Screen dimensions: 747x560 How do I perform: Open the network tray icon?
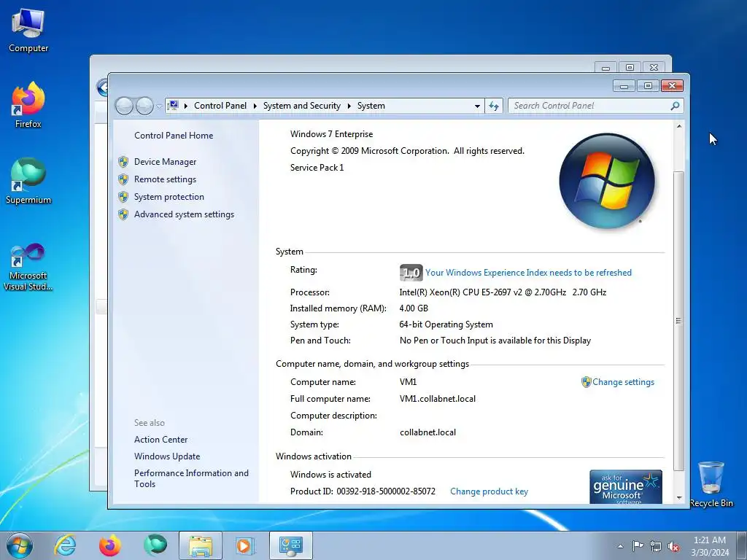(656, 547)
